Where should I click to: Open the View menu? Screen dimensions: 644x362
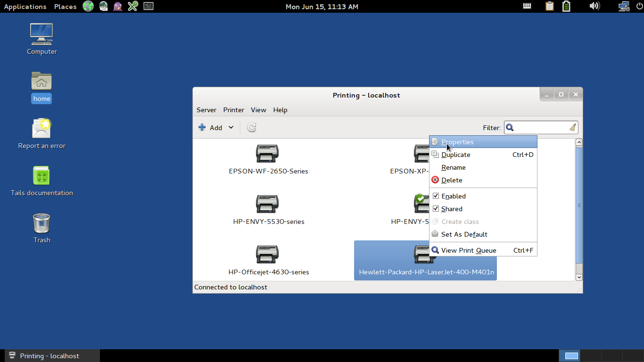tap(258, 110)
